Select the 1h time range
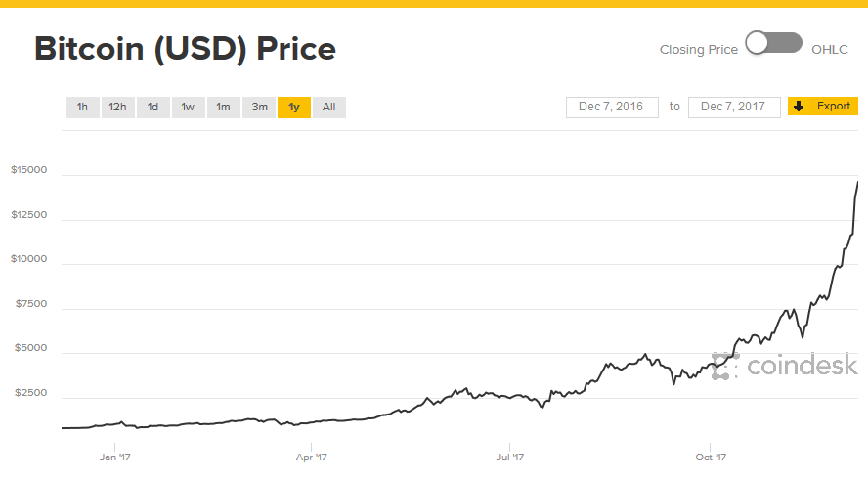This screenshot has width=868, height=480. (x=82, y=108)
